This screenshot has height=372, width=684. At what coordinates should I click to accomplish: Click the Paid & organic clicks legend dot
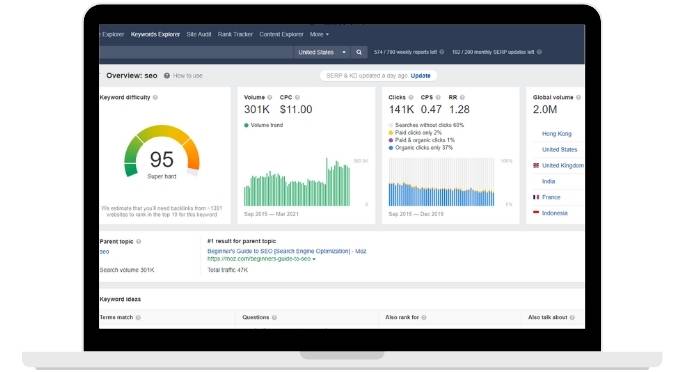[x=391, y=140]
